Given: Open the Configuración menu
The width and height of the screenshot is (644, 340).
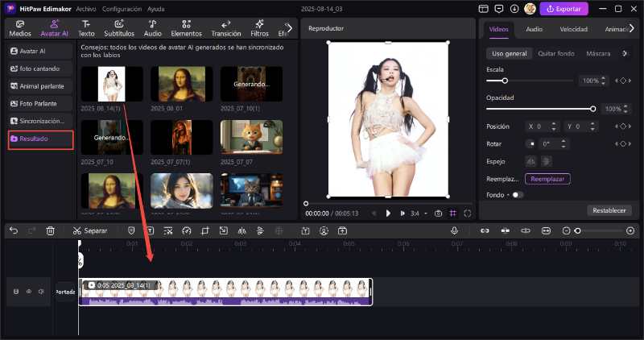Looking at the screenshot, I should tap(122, 9).
